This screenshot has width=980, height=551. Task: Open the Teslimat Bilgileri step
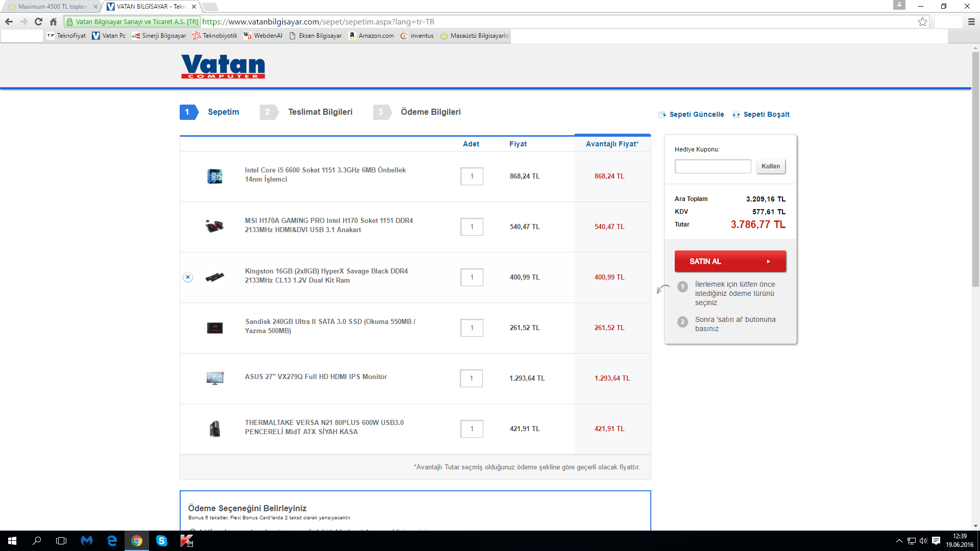click(320, 112)
